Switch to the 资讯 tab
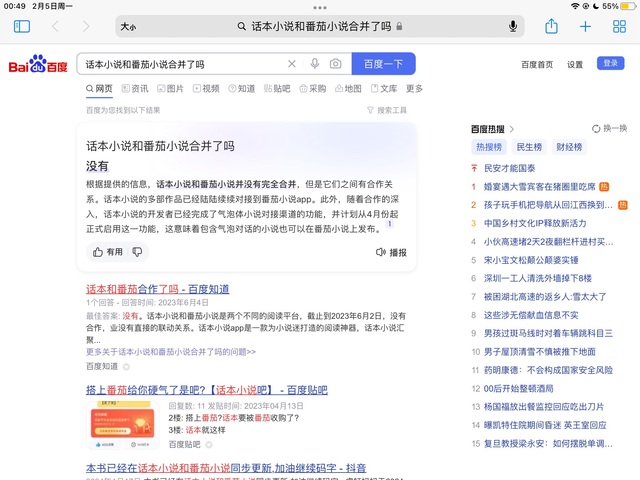Image resolution: width=640 pixels, height=480 pixels. pos(135,89)
